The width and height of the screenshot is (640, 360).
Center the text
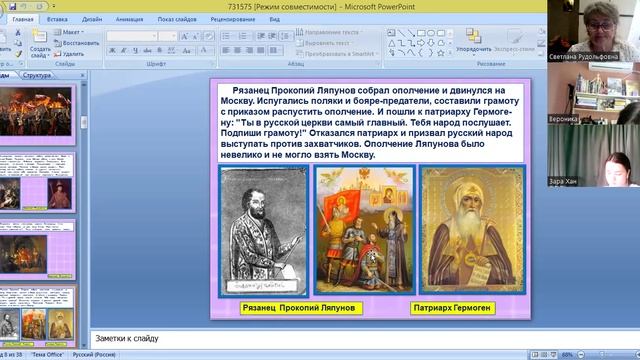tap(238, 51)
